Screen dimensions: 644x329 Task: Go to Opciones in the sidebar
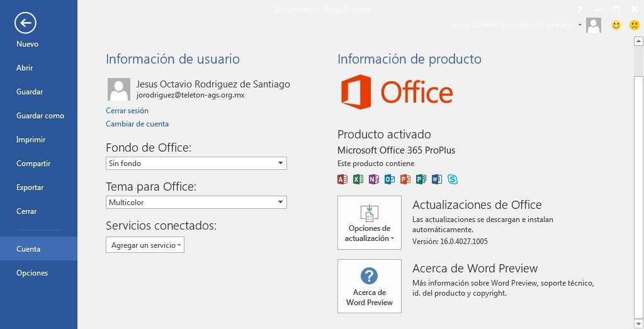pyautogui.click(x=32, y=273)
